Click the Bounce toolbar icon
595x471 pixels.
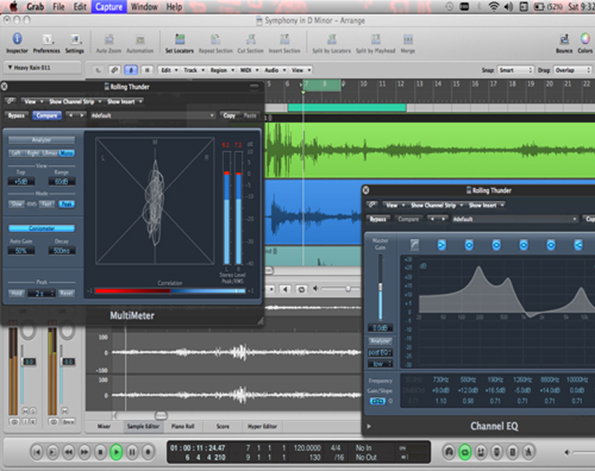click(564, 39)
